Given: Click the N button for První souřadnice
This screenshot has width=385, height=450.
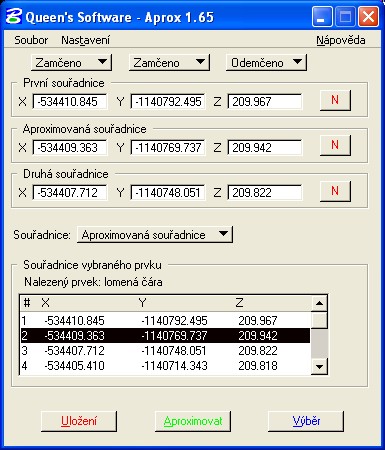Looking at the screenshot, I should coord(335,100).
